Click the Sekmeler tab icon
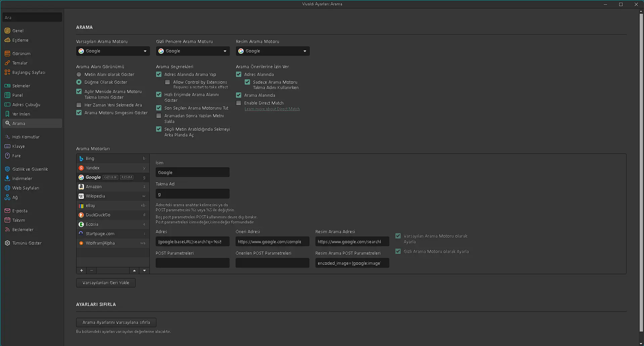 (x=7, y=86)
